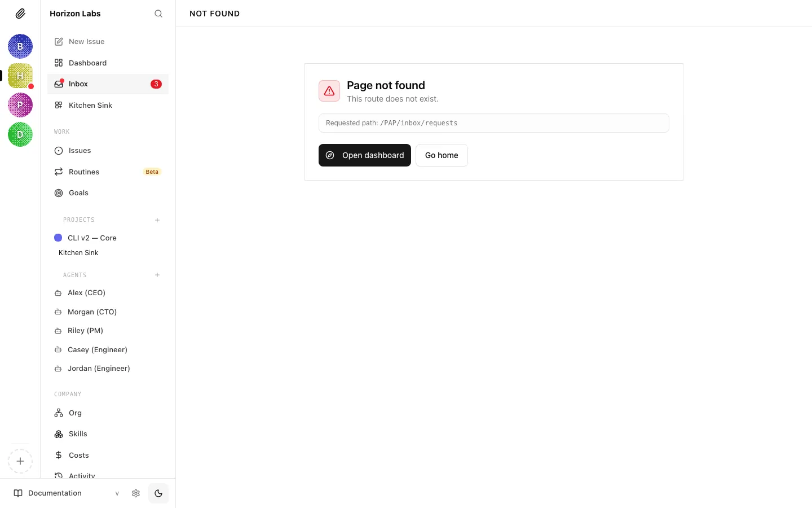Select agent Jordan (Engineer)
The height and width of the screenshot is (508, 812).
click(x=108, y=369)
